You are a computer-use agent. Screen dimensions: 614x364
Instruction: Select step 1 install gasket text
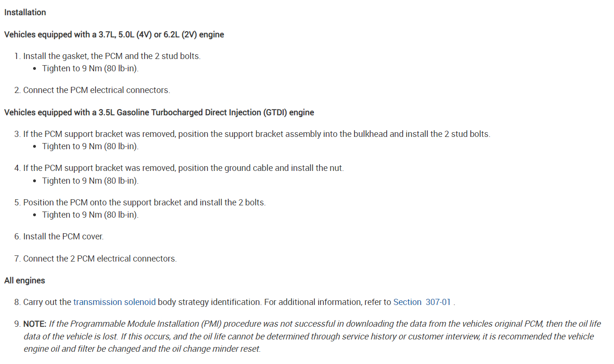(x=112, y=56)
